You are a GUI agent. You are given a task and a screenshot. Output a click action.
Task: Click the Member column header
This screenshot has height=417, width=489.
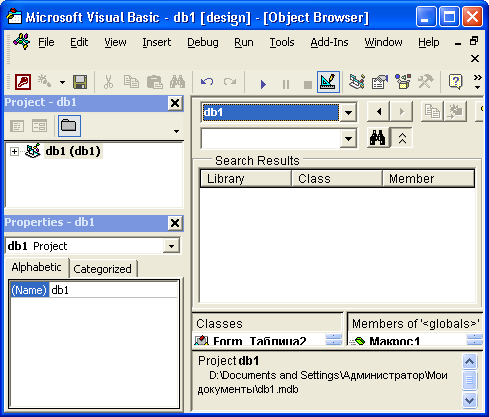point(428,179)
